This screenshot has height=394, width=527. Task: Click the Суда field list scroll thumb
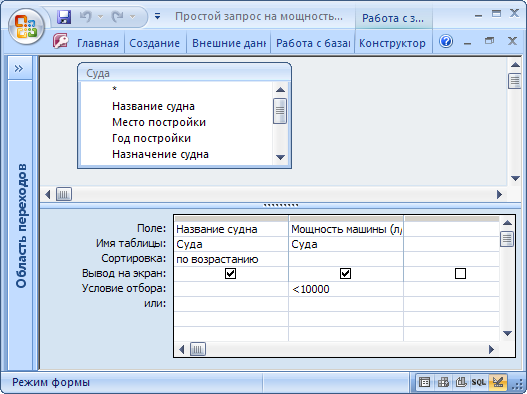coord(280,111)
